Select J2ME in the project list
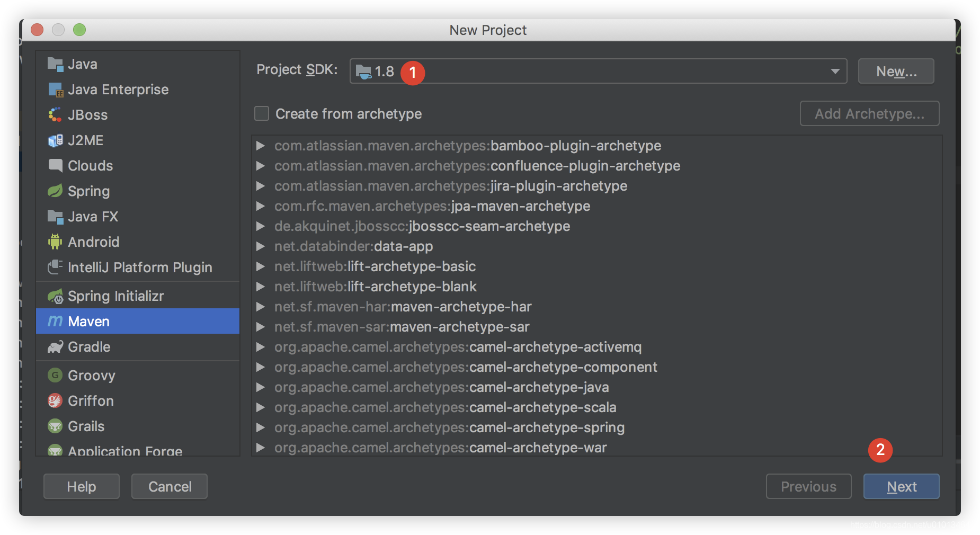Screen dimensions: 980x535 tap(138, 140)
